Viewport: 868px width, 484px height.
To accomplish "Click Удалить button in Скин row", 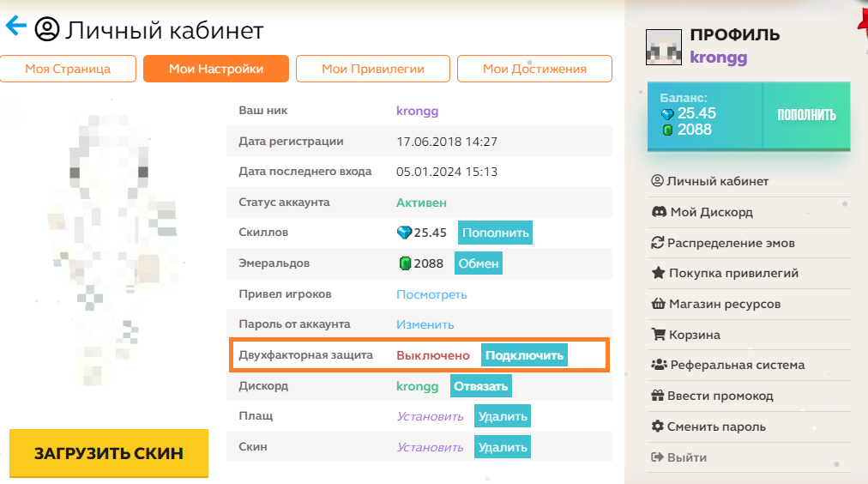I will click(x=503, y=447).
